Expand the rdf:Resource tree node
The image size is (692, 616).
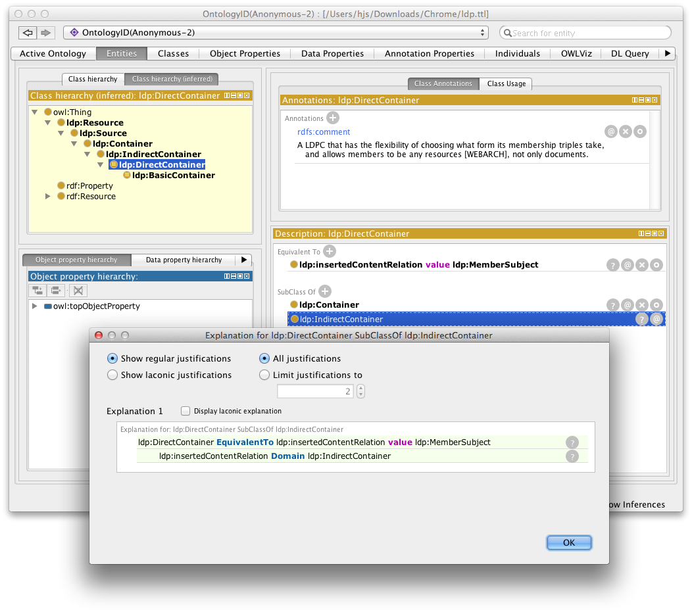[x=48, y=197]
